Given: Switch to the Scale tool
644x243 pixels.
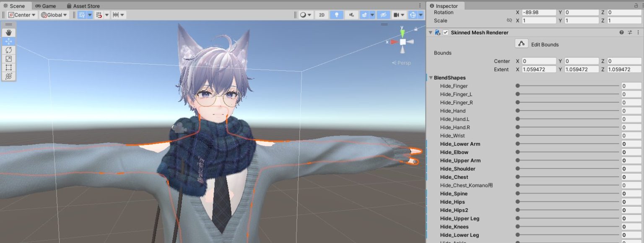Looking at the screenshot, I should click(9, 59).
